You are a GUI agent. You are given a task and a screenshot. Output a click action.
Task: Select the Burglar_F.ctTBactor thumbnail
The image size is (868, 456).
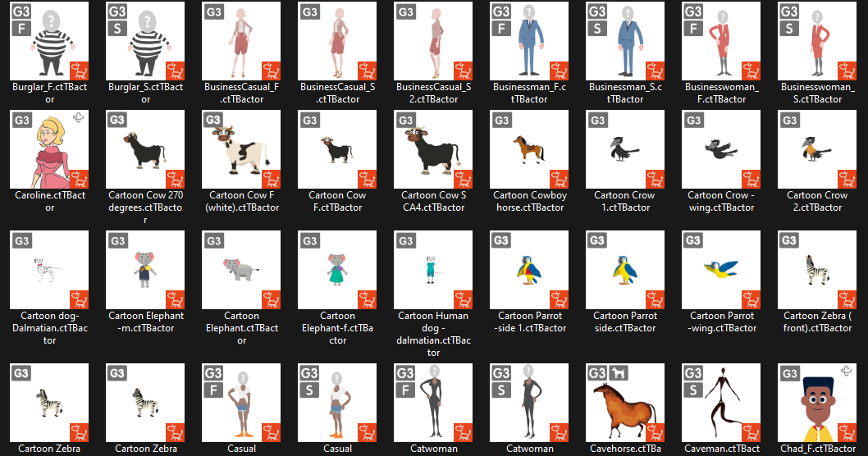pyautogui.click(x=49, y=41)
